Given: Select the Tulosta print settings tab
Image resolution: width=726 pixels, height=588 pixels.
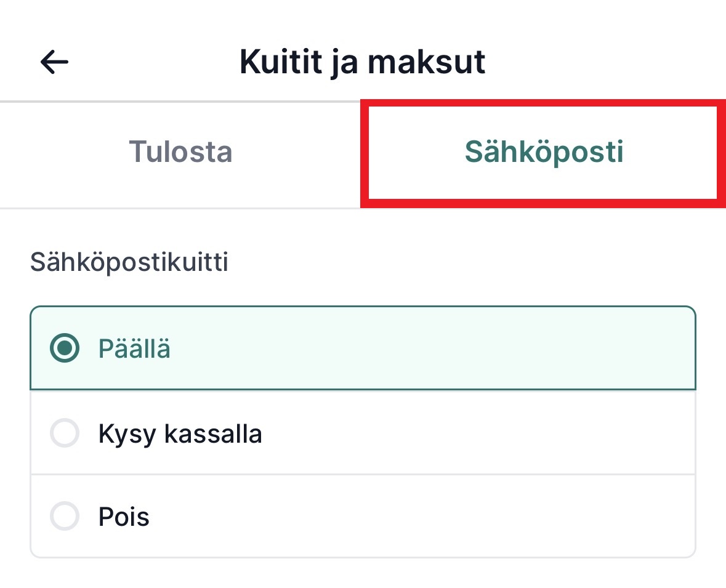Looking at the screenshot, I should point(180,153).
